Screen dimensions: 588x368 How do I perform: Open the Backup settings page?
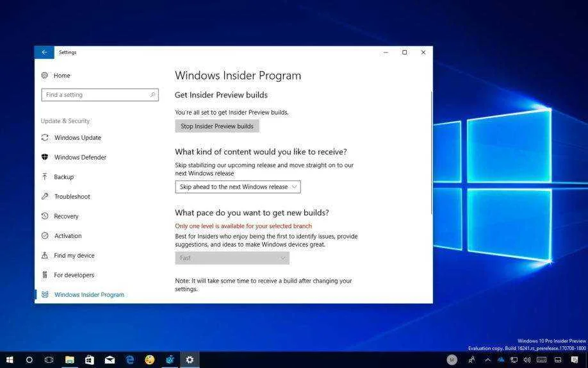coord(64,176)
